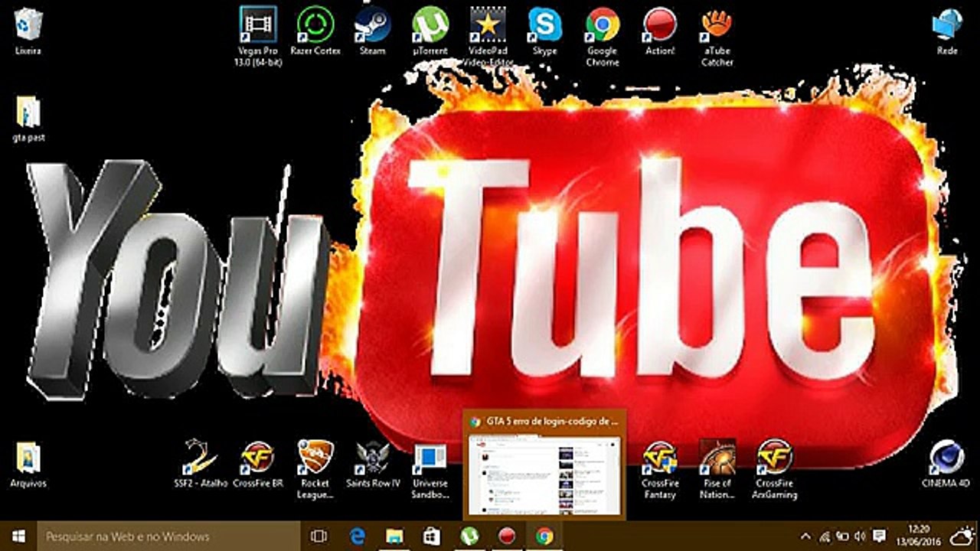Open the Lixeira recycle bin icon
Screen dimensions: 980x551
[28, 32]
